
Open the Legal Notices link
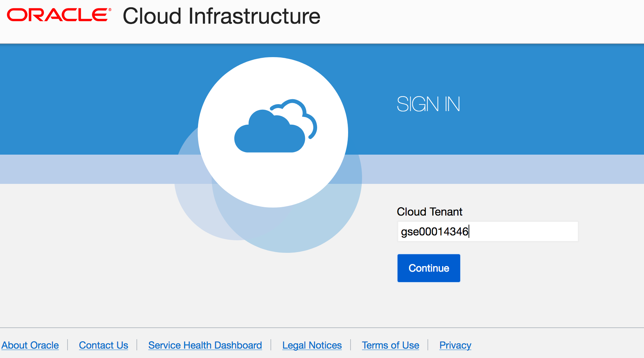click(312, 345)
